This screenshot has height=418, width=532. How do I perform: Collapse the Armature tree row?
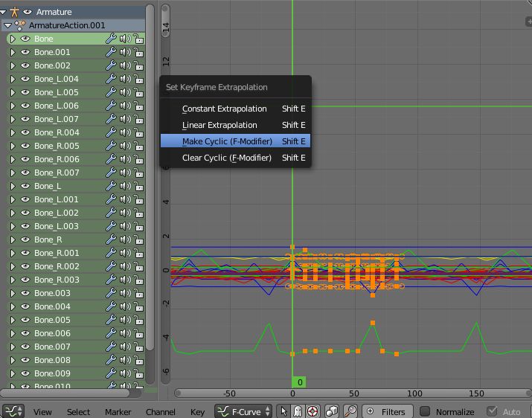click(x=3, y=12)
